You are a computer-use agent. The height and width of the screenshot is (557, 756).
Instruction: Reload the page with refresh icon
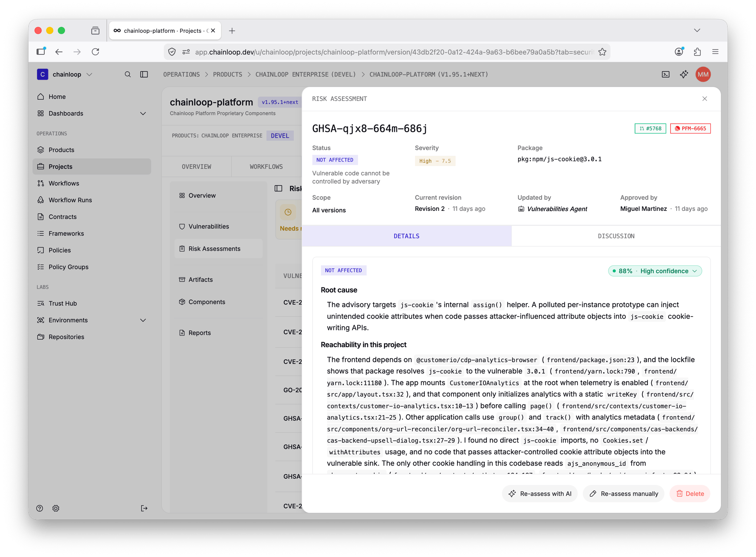coord(95,52)
